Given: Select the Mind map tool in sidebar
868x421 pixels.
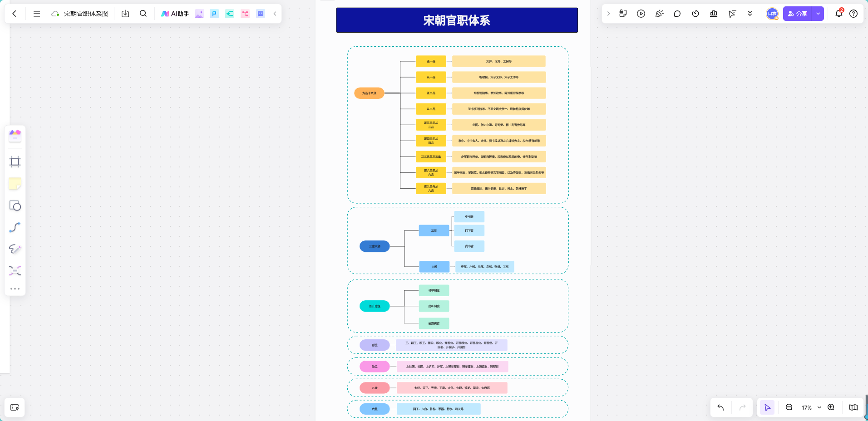Looking at the screenshot, I should (x=15, y=271).
